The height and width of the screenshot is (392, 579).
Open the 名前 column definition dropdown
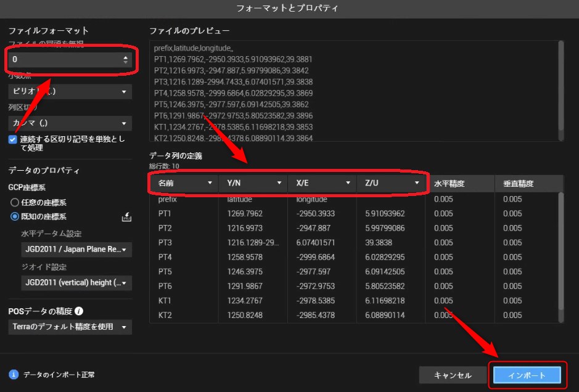pyautogui.click(x=184, y=183)
